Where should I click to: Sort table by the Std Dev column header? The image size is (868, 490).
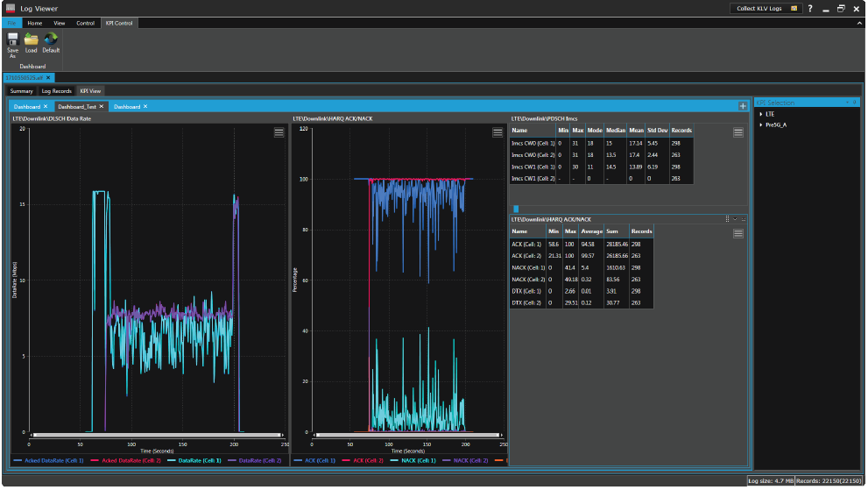[657, 131]
